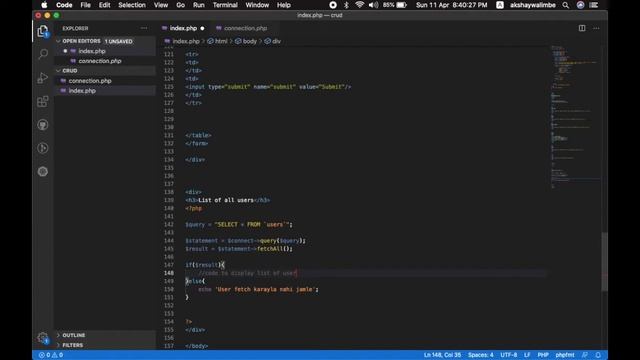Open the Explorer view in activity bar
This screenshot has height=360, width=640.
tap(43, 31)
